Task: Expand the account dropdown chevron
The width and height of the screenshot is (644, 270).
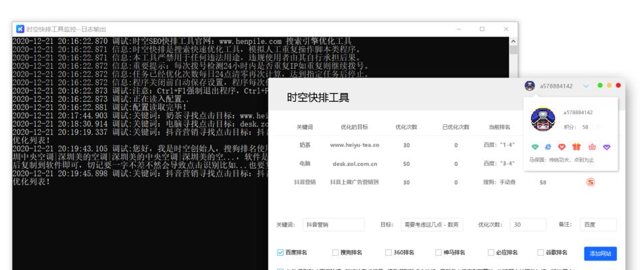Action: (x=586, y=86)
